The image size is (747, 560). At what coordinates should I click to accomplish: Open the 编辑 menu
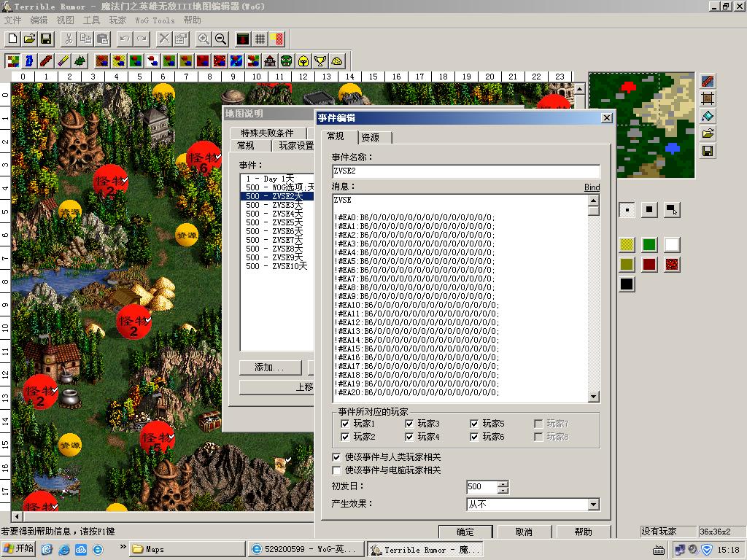click(x=39, y=20)
